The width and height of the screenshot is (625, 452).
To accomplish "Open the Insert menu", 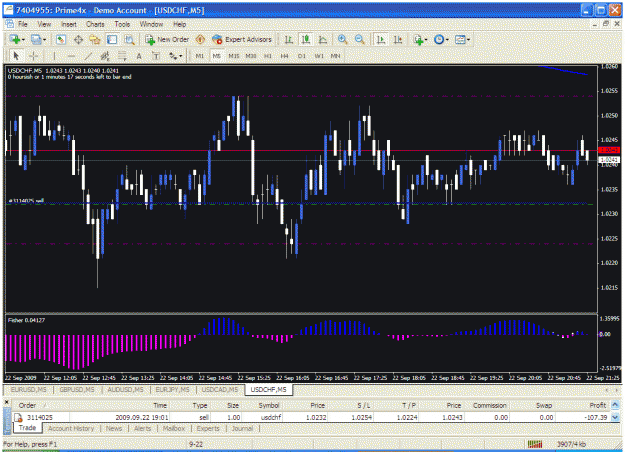I will (69, 24).
